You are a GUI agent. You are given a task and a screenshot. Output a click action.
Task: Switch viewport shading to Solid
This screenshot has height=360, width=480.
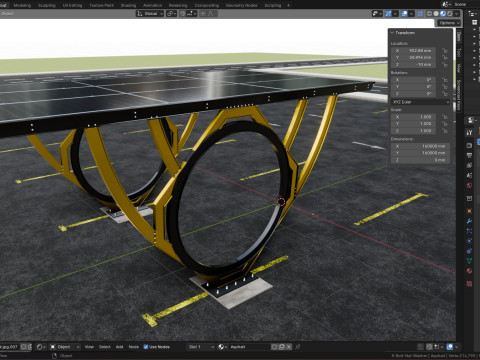436,13
